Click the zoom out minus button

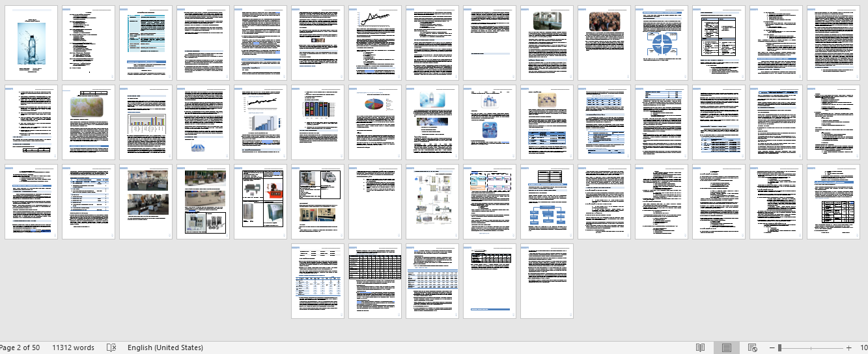coord(770,347)
